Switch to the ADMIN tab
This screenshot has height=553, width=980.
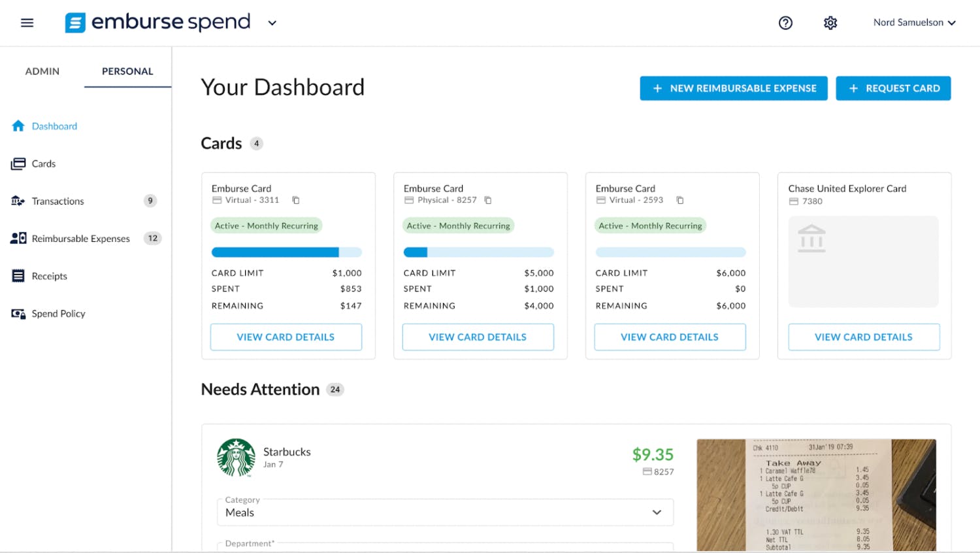tap(42, 71)
